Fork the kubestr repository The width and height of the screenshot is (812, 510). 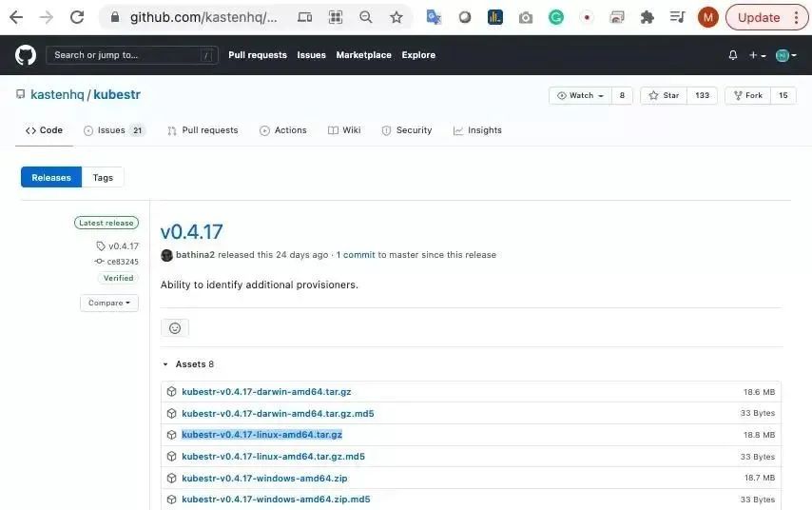[747, 95]
